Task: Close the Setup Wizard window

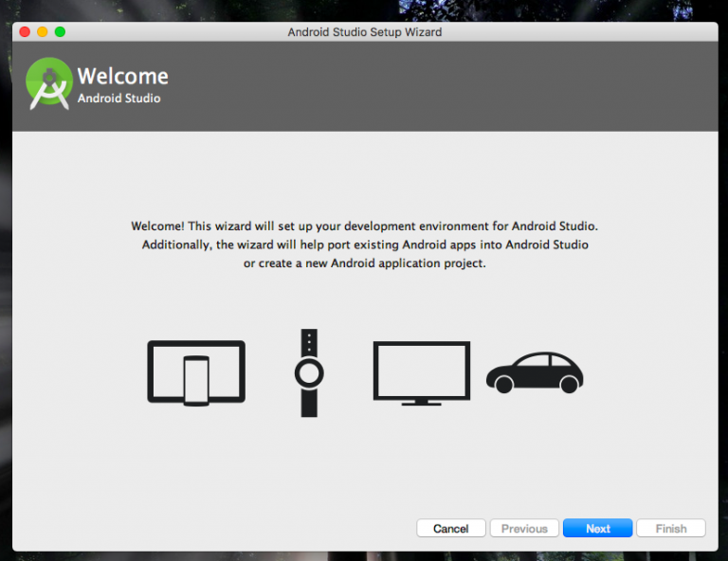Action: click(25, 31)
